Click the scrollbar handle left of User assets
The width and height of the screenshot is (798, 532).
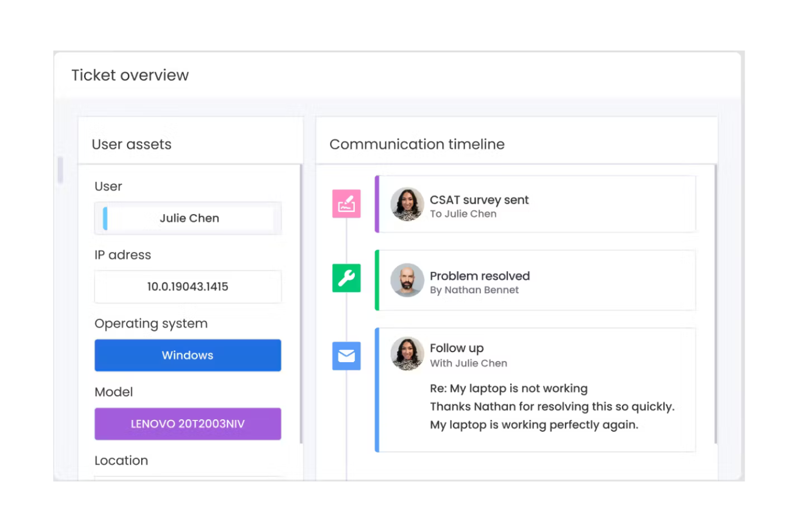tap(60, 170)
